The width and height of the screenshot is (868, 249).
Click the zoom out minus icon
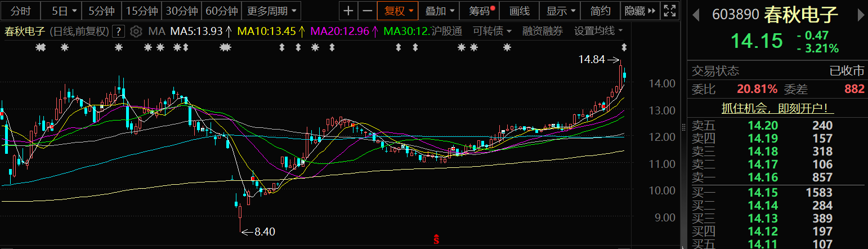pyautogui.click(x=368, y=11)
